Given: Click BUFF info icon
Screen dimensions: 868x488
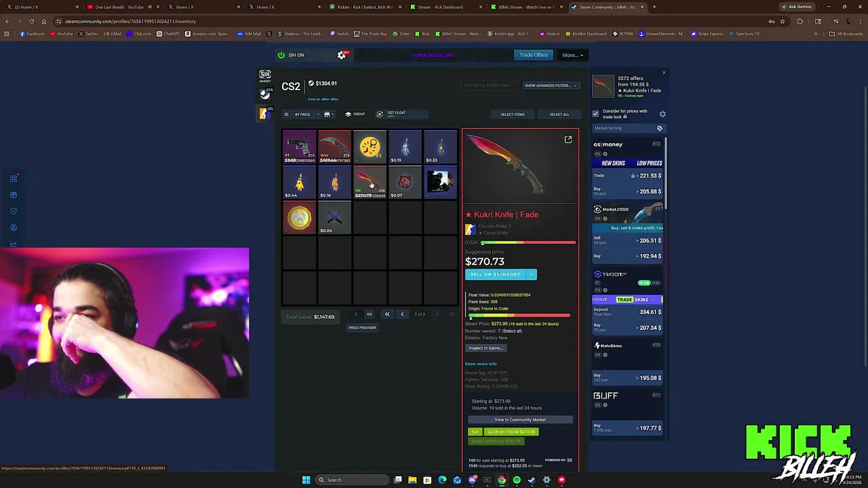Looking at the screenshot, I should click(605, 405).
